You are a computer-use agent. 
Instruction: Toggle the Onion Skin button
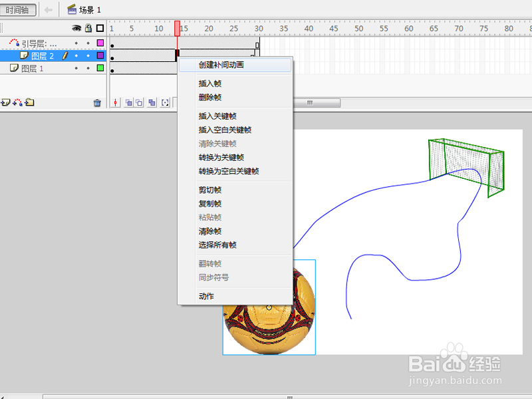tap(128, 102)
